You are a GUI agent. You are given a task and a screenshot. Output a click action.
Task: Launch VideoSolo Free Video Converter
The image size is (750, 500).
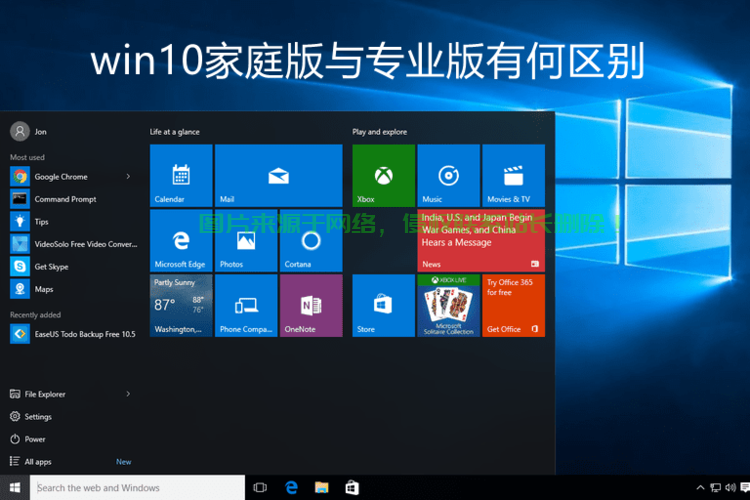coord(74,244)
